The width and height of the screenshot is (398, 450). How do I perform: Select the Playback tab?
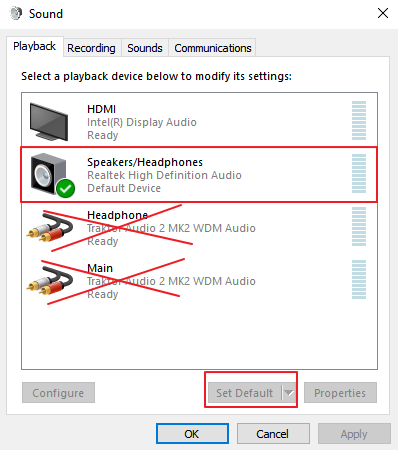tap(35, 46)
